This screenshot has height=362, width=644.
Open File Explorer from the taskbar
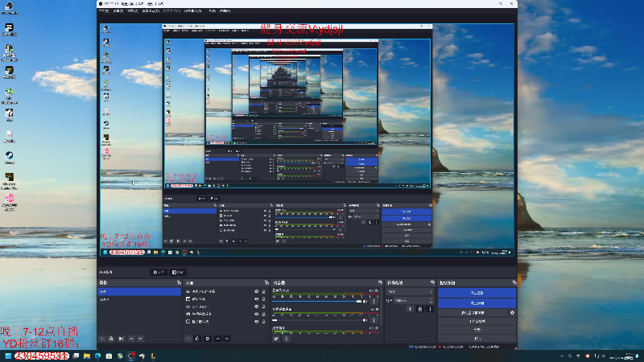[x=87, y=356]
